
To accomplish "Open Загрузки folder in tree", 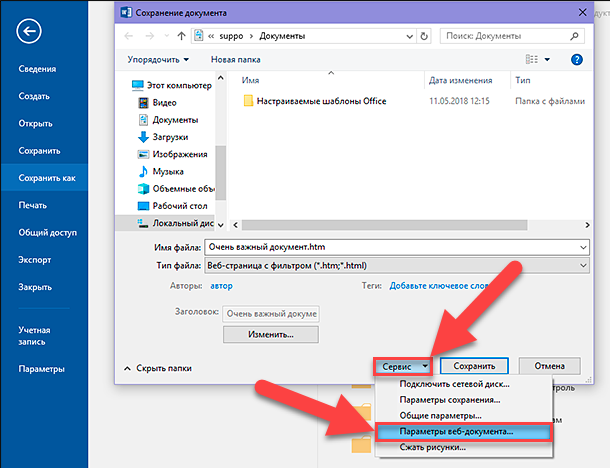I will tap(163, 137).
